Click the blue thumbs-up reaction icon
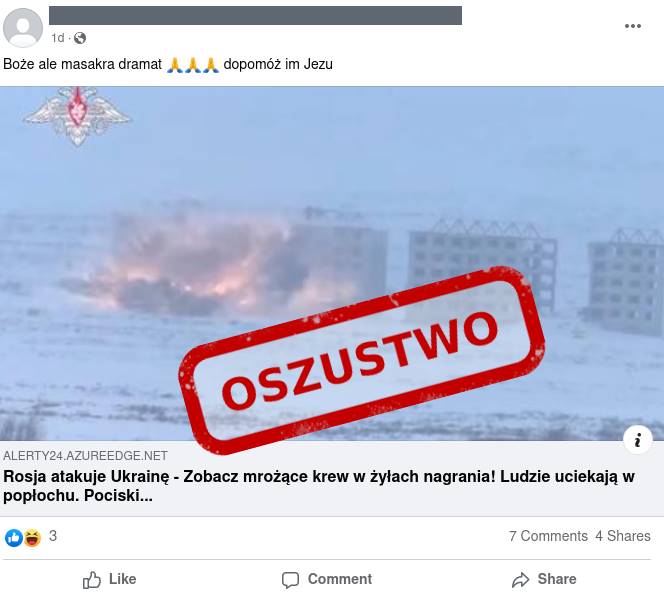 pyautogui.click(x=14, y=538)
